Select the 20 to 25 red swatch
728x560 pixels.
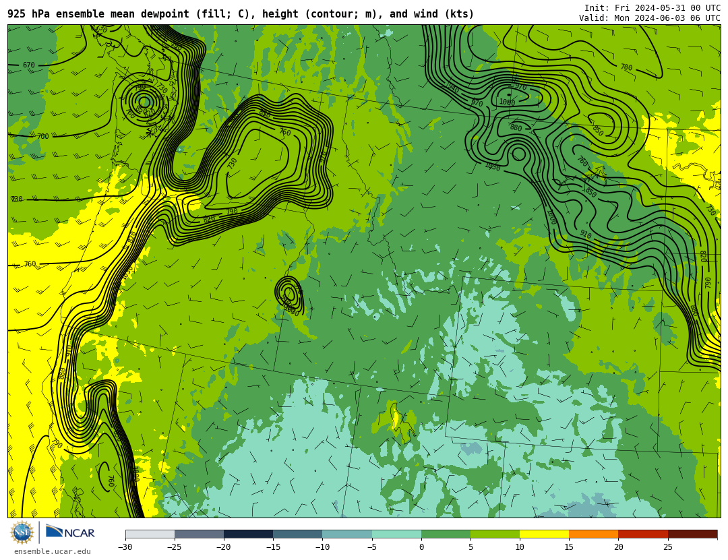643,534
